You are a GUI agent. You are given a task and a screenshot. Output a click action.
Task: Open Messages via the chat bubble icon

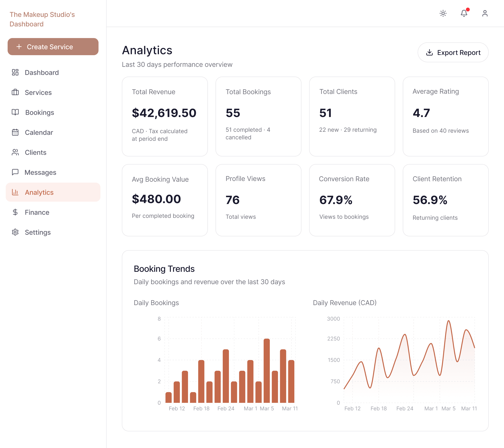point(15,172)
